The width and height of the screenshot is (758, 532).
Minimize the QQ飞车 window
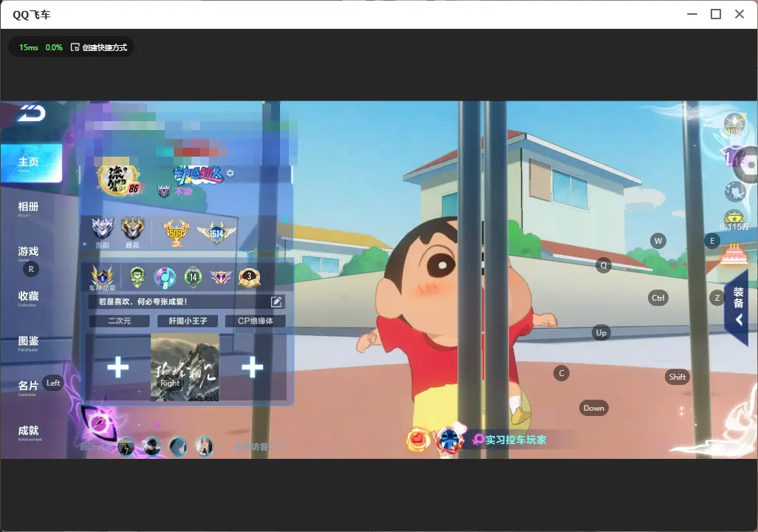tap(692, 15)
